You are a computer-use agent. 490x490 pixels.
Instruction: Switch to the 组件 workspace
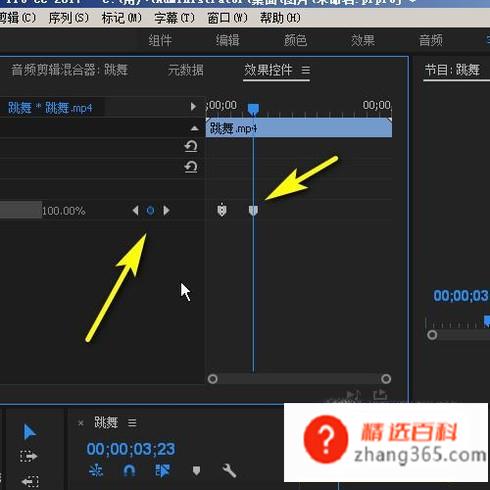point(160,41)
